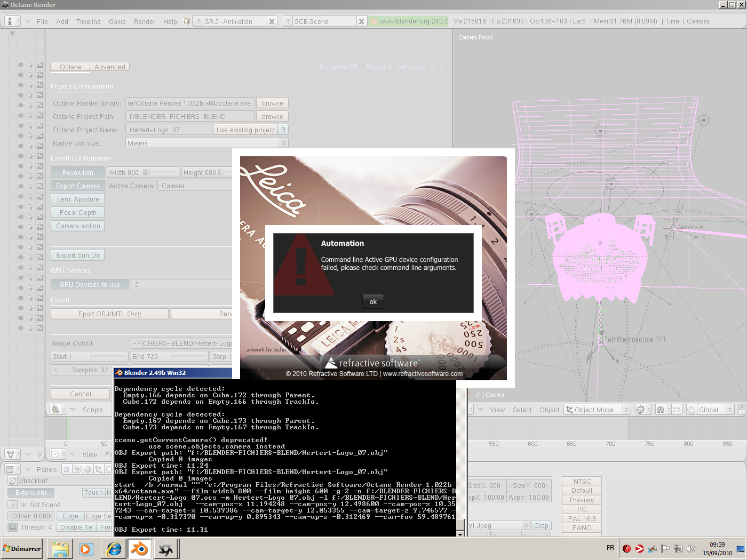Click the backbuf file browse icon
The height and width of the screenshot is (560, 747).
[x=13, y=481]
